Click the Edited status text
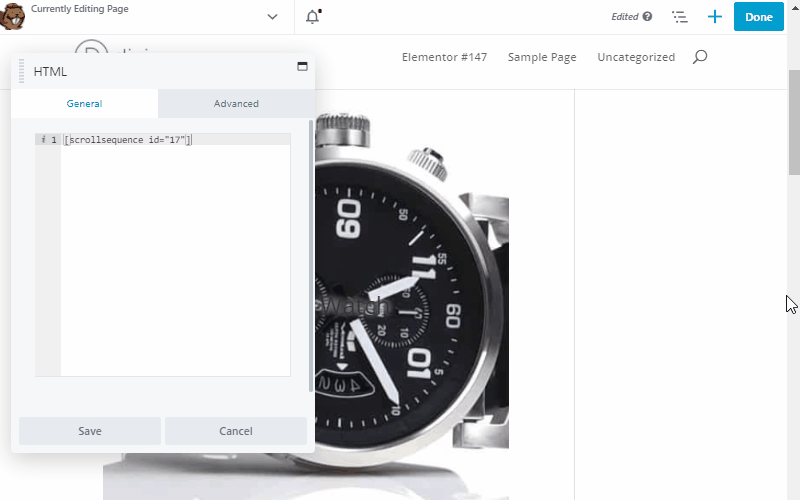 click(x=624, y=17)
